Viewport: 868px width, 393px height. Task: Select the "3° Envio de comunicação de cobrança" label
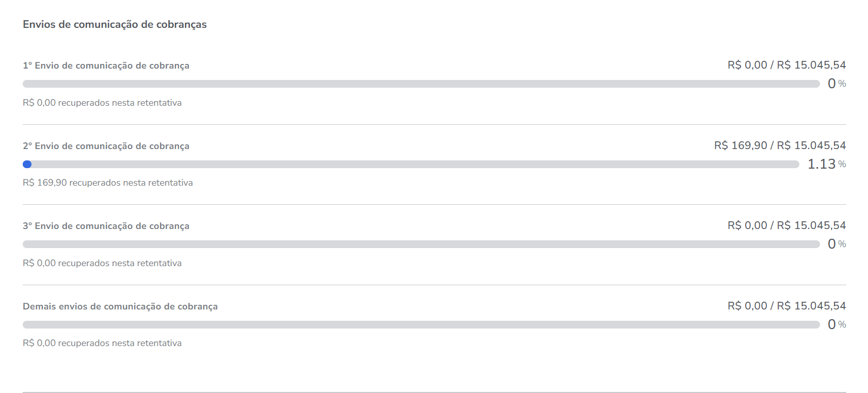pos(106,226)
